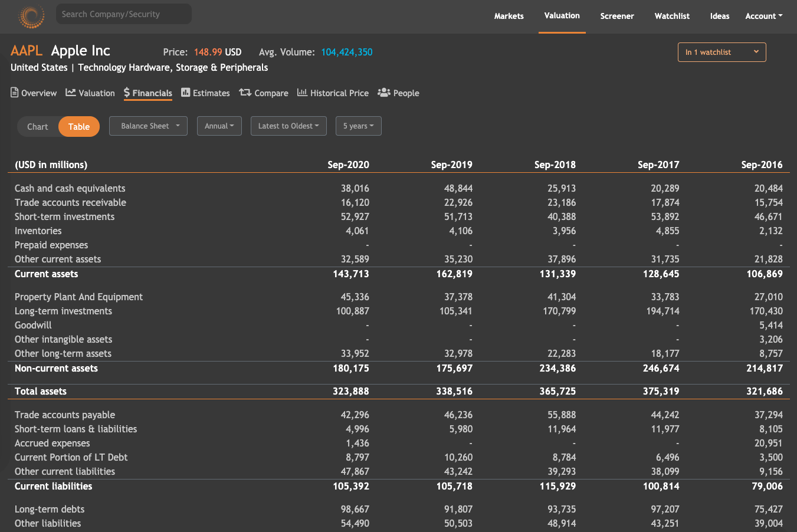Open the Historical Price tab label
Image resolution: width=797 pixels, height=532 pixels.
click(339, 93)
